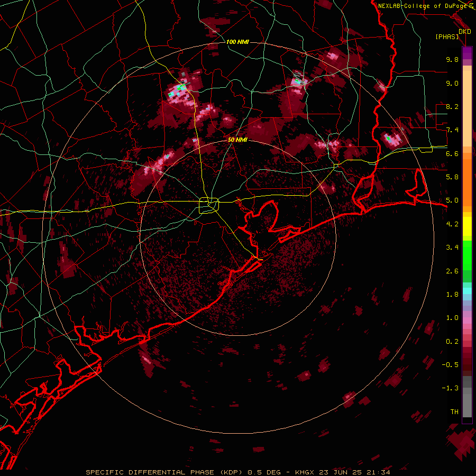Click the 2.6 legend value
The image size is (476, 476).
(x=452, y=271)
